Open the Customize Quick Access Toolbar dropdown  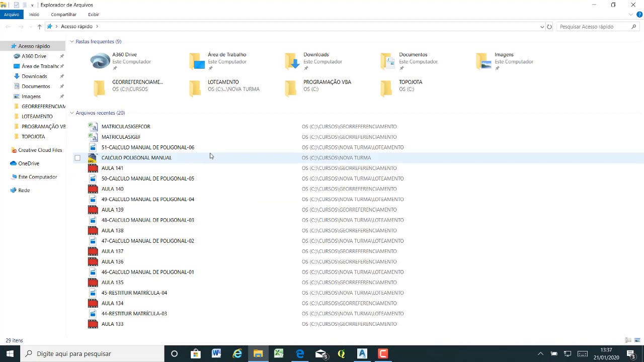[32, 5]
